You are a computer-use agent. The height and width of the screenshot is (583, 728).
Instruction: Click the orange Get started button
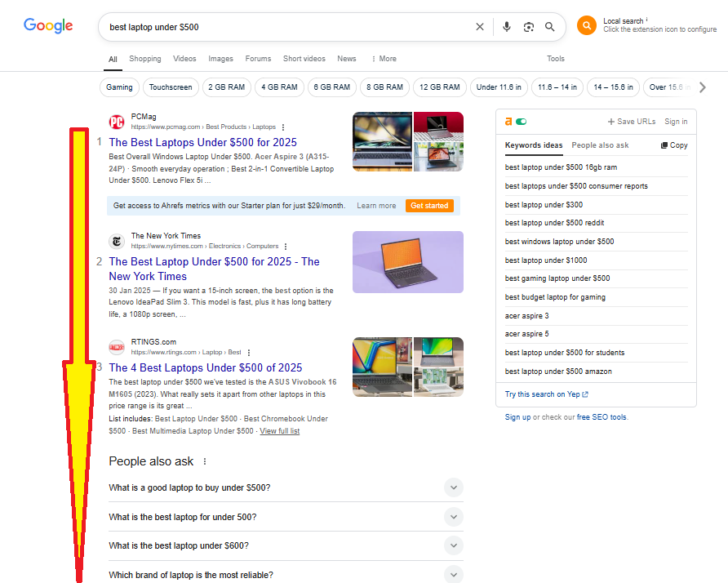pyautogui.click(x=429, y=206)
